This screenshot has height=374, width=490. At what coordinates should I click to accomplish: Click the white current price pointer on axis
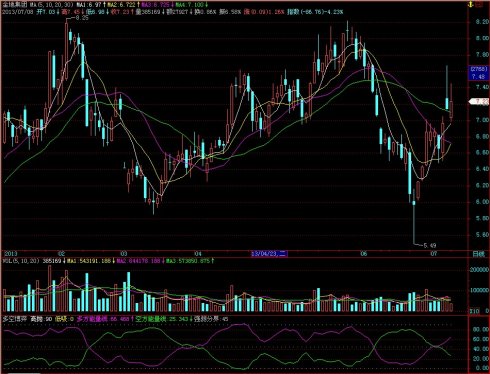(479, 102)
